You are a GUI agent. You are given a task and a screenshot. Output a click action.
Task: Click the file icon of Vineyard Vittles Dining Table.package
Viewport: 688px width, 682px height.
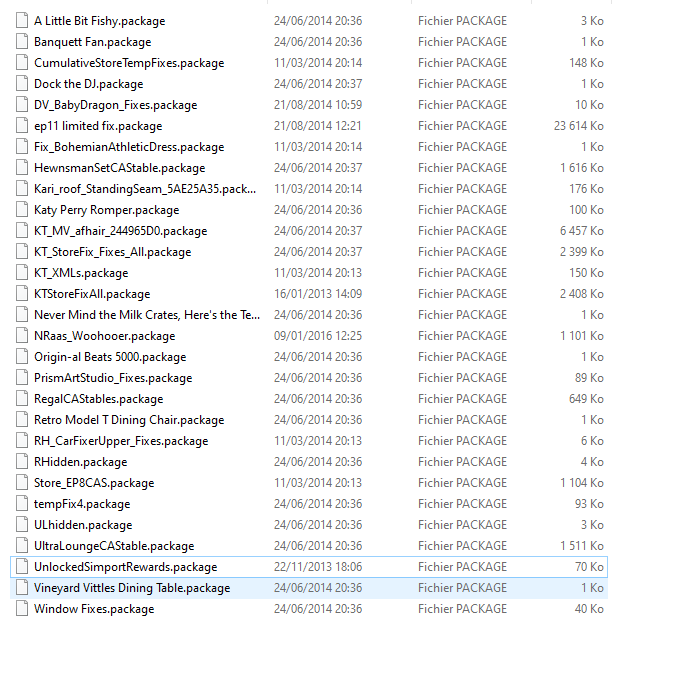coord(22,588)
